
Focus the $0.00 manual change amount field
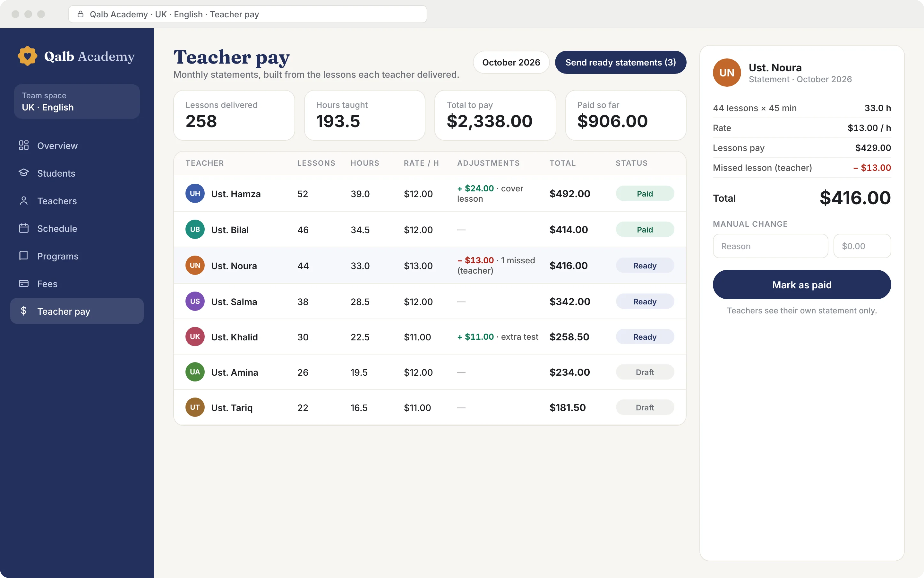pos(862,246)
